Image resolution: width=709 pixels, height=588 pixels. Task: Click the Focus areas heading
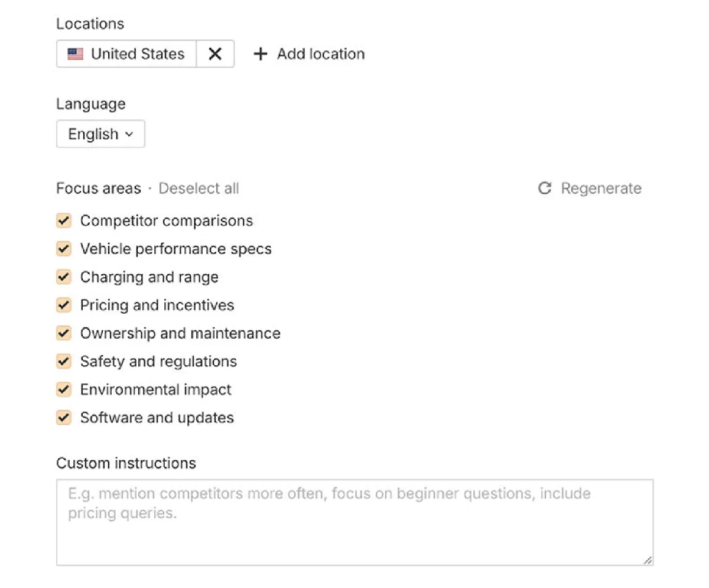[99, 189]
